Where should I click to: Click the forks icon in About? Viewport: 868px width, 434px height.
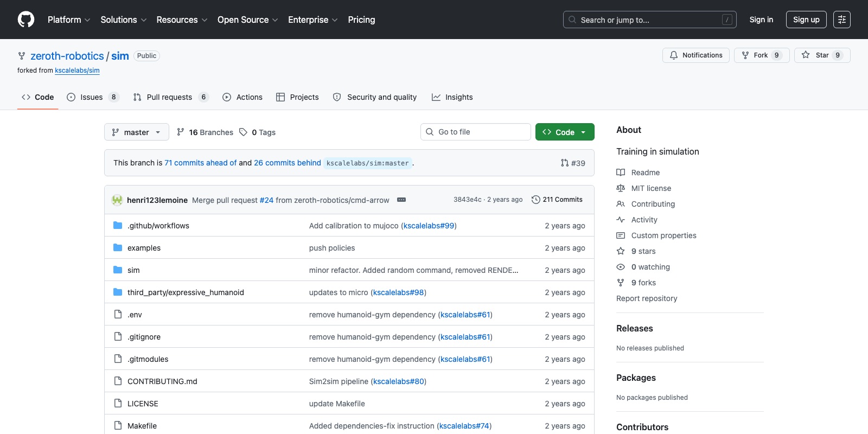pyautogui.click(x=621, y=283)
